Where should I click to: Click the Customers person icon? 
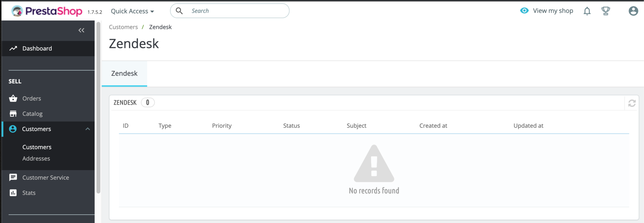(13, 129)
